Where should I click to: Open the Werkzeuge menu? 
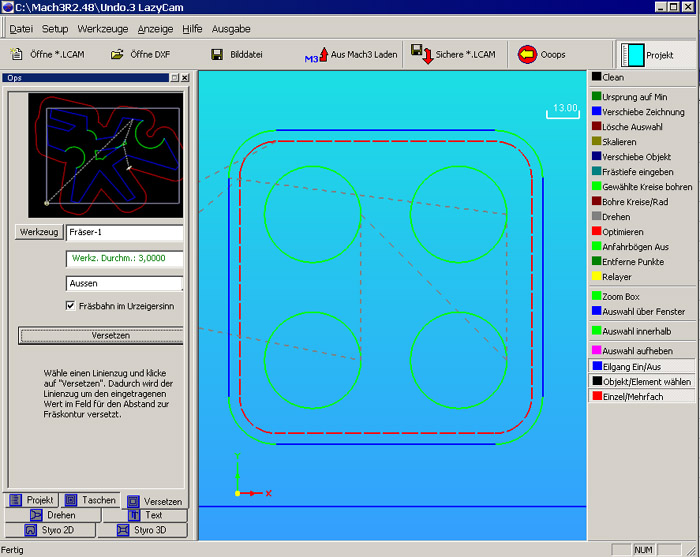pyautogui.click(x=101, y=29)
